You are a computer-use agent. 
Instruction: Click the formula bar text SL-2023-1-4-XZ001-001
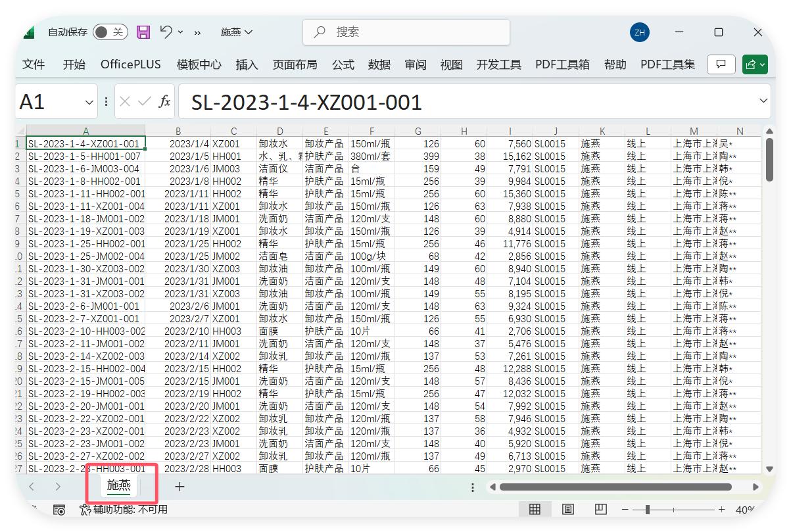pyautogui.click(x=306, y=102)
